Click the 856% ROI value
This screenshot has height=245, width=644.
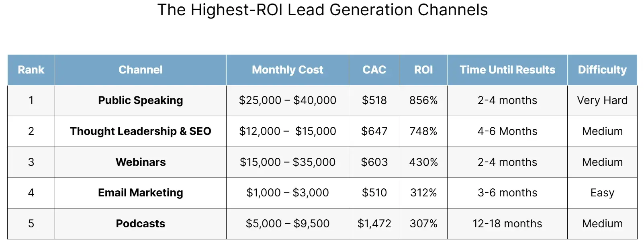click(423, 100)
